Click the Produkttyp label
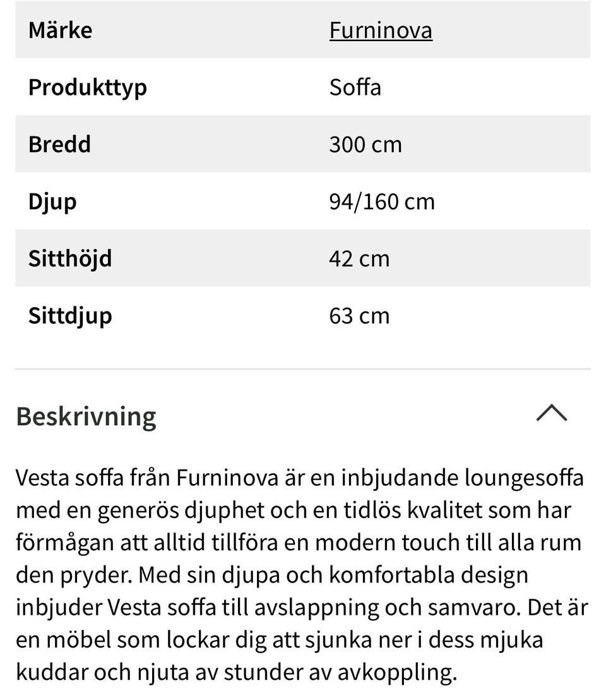This screenshot has height=700, width=606. coord(87,87)
